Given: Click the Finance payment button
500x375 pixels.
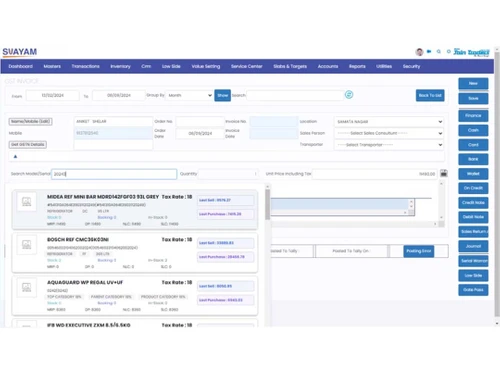Looking at the screenshot, I should point(473,116).
